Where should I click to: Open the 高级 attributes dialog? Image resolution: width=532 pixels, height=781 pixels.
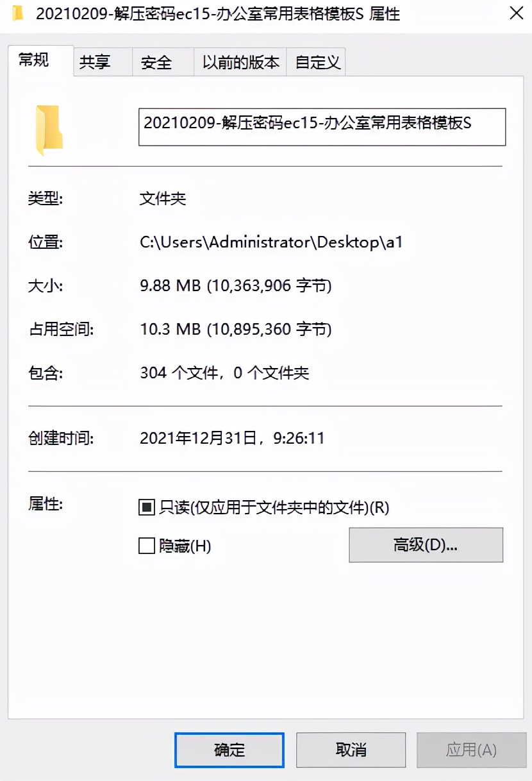tap(425, 545)
